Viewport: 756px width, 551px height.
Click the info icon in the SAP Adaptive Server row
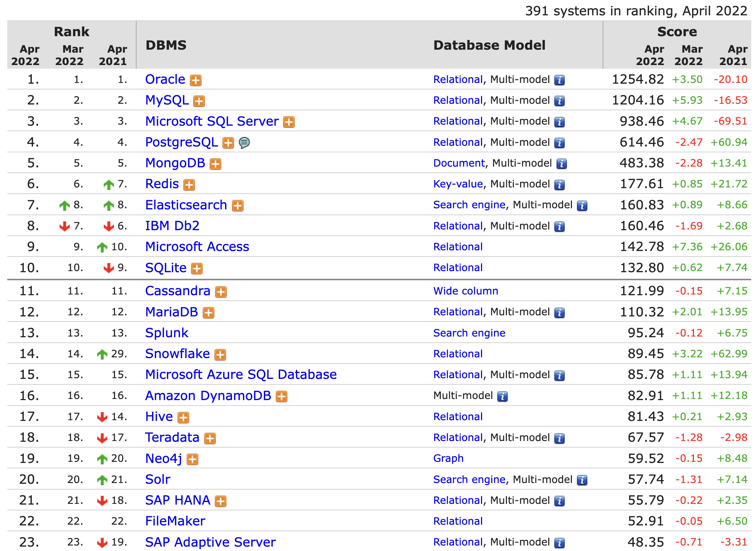coord(560,543)
